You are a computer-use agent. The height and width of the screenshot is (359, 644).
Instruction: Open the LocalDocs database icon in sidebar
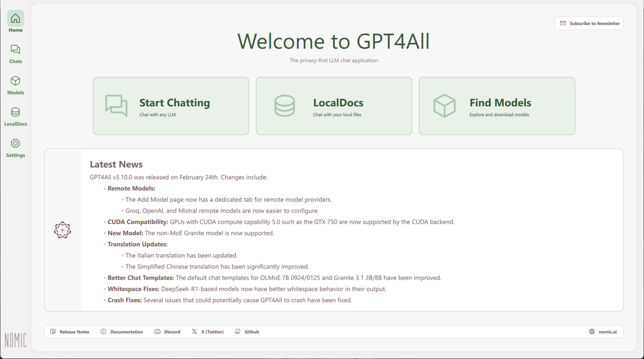[16, 112]
